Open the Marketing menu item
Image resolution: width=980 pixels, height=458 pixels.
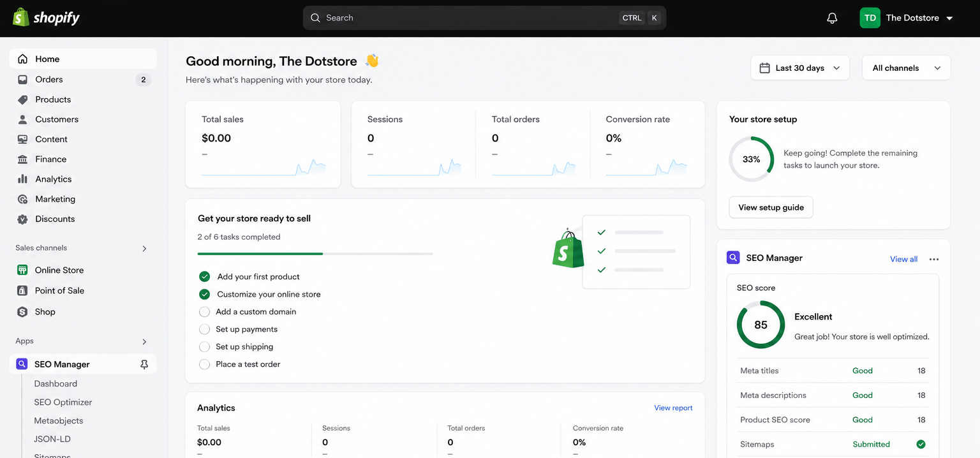[83, 199]
